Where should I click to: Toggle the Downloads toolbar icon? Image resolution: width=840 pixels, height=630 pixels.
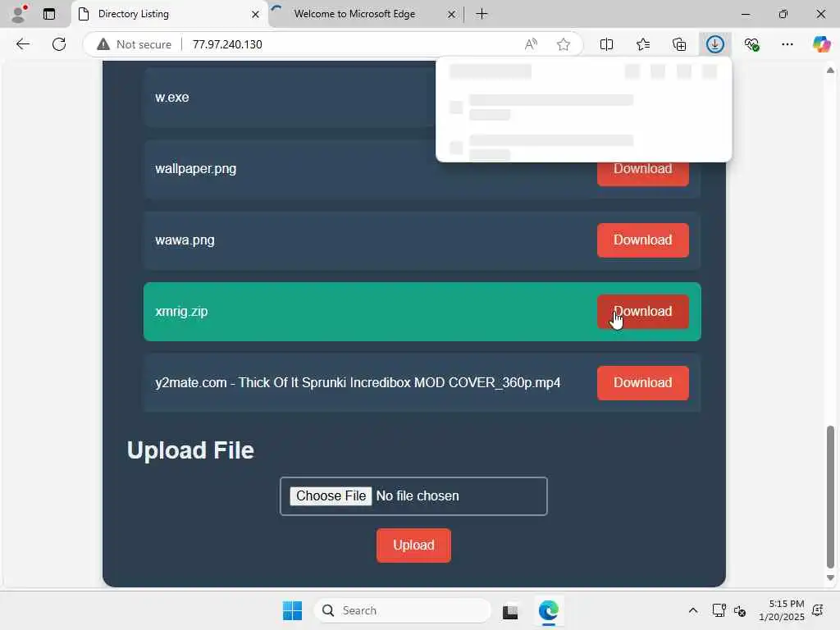pyautogui.click(x=714, y=44)
